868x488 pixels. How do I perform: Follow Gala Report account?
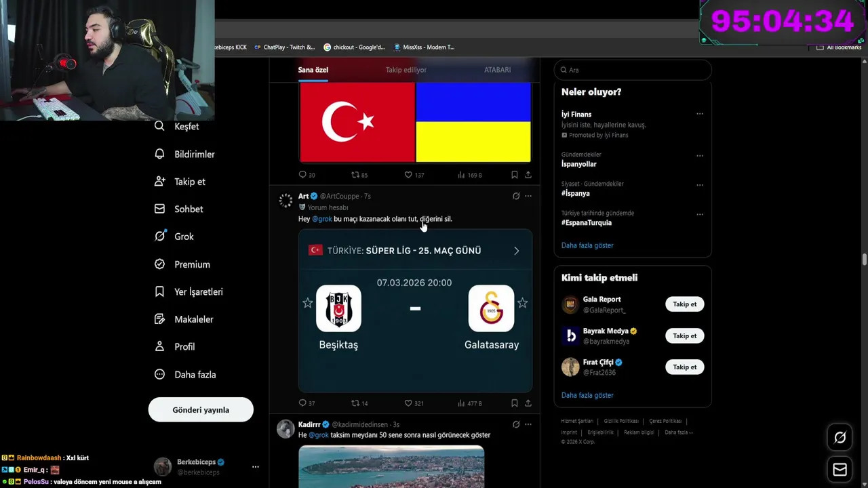(684, 304)
